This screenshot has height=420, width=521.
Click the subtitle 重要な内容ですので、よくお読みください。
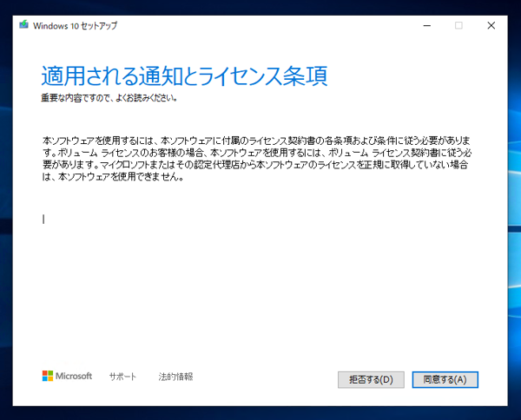pos(109,98)
